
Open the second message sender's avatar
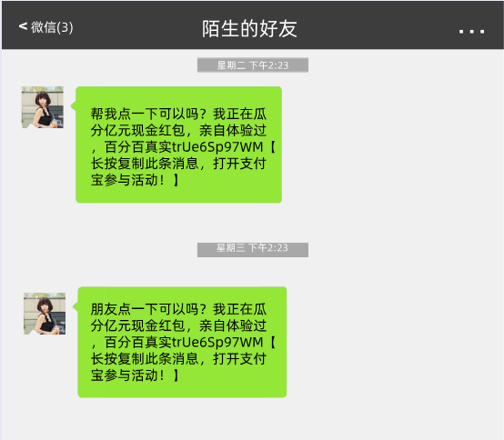(x=45, y=314)
